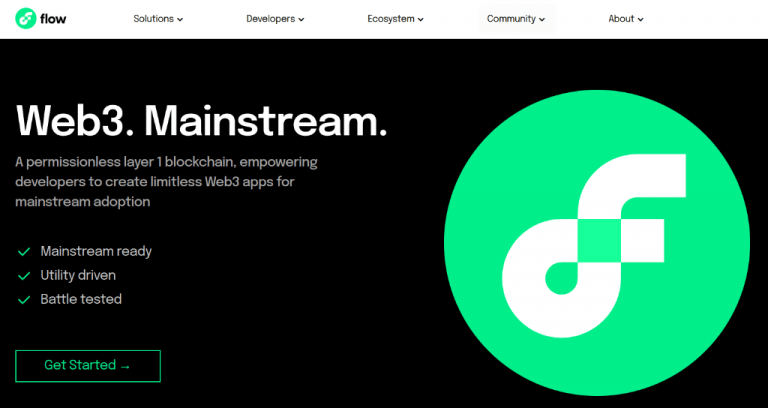This screenshot has height=408, width=768.
Task: Expand the Ecosystem dropdown chevron
Action: [x=421, y=19]
